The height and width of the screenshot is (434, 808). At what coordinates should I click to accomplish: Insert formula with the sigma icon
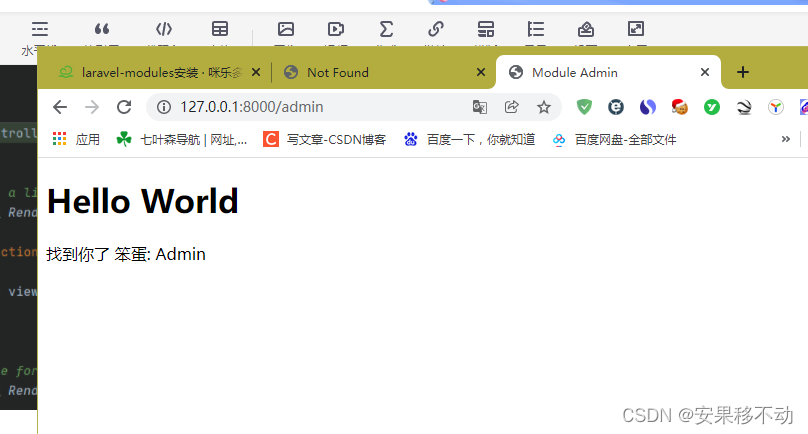[x=386, y=29]
